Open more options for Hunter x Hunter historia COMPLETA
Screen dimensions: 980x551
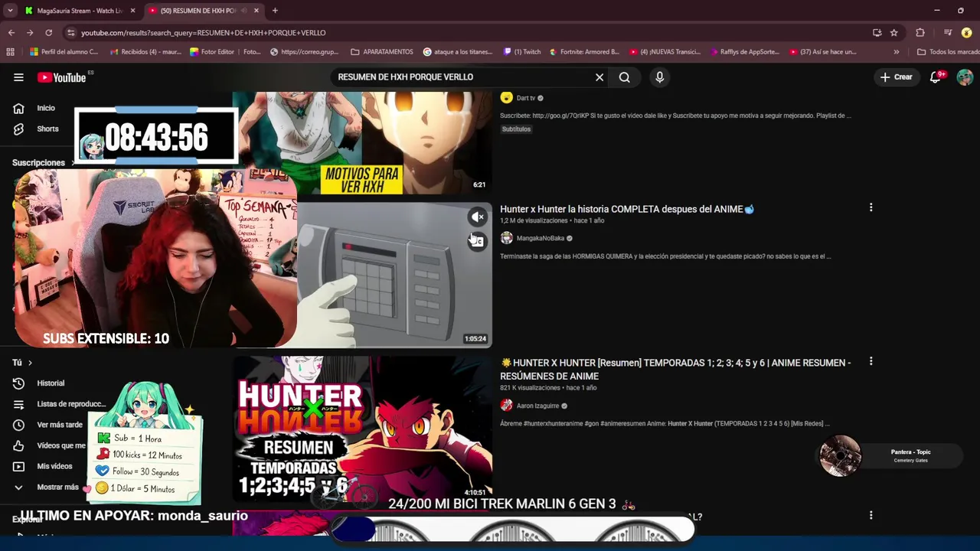[x=871, y=207]
